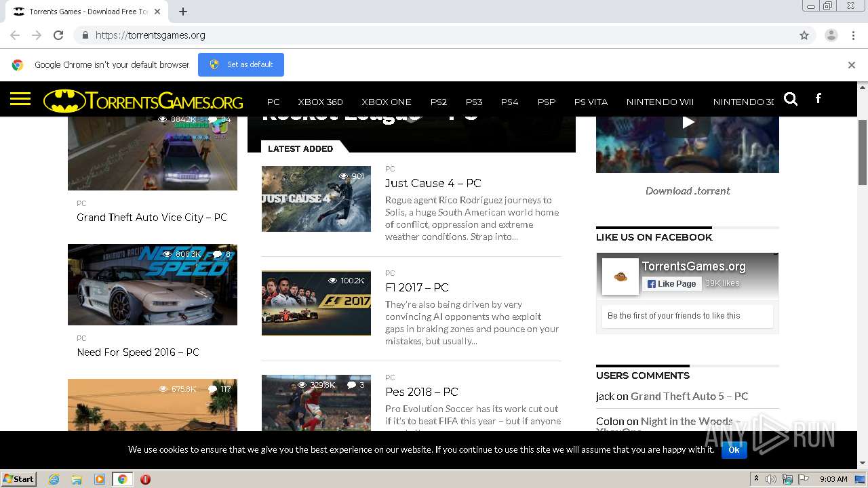Viewport: 868px width, 488px height.
Task: Open the XBOX 360 menu item
Action: tap(320, 102)
